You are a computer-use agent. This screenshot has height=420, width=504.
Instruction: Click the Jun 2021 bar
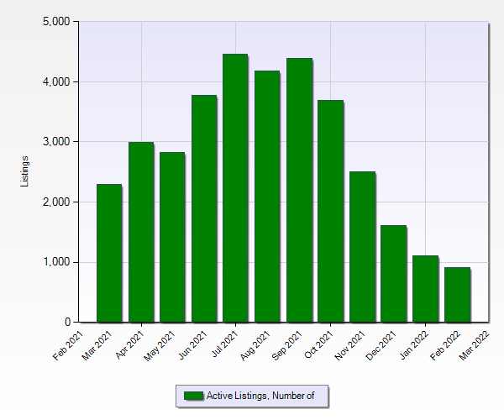click(x=204, y=208)
